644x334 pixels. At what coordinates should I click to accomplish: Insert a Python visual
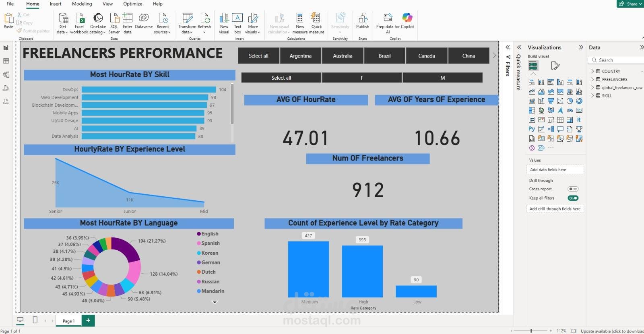tap(532, 129)
